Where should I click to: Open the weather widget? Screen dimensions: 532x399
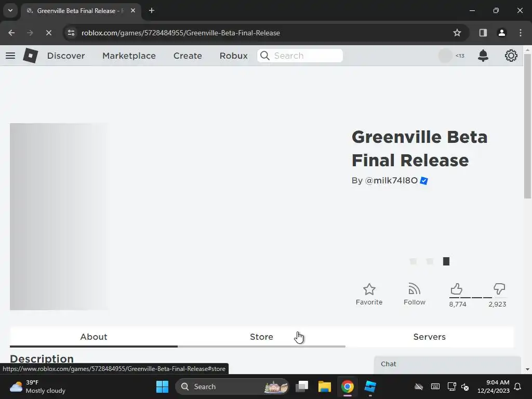click(37, 387)
